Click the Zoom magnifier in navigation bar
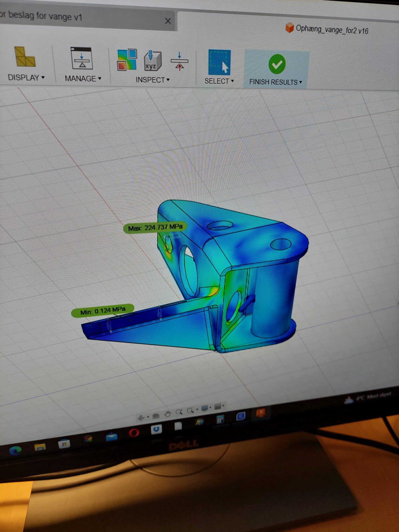Screen dimensions: 399x532 point(179,412)
